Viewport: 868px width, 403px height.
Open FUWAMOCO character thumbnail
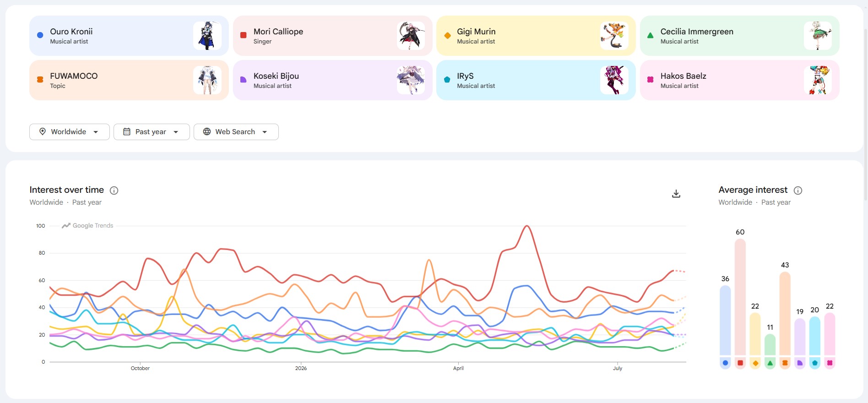pos(207,80)
